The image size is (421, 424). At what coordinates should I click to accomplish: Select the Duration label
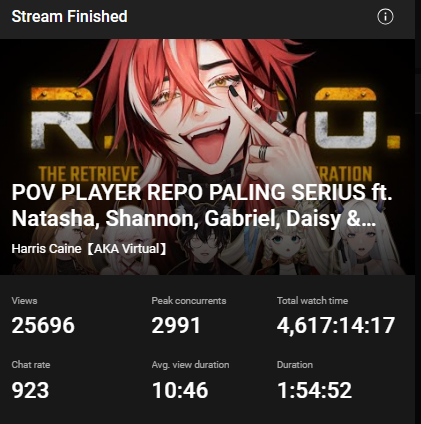click(x=295, y=365)
